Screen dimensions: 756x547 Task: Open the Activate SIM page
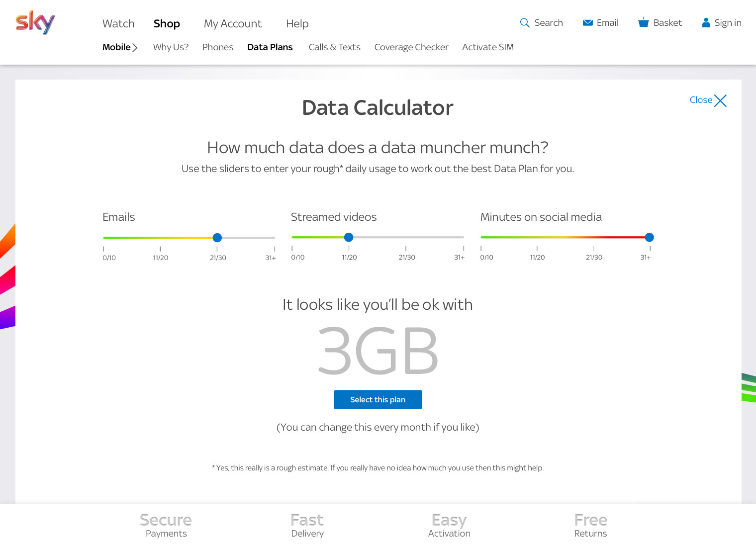487,47
